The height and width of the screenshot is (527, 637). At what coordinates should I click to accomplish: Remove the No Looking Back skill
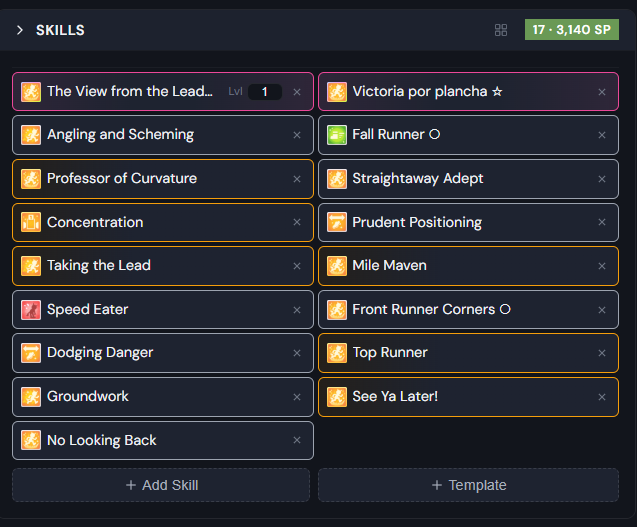[x=297, y=440]
